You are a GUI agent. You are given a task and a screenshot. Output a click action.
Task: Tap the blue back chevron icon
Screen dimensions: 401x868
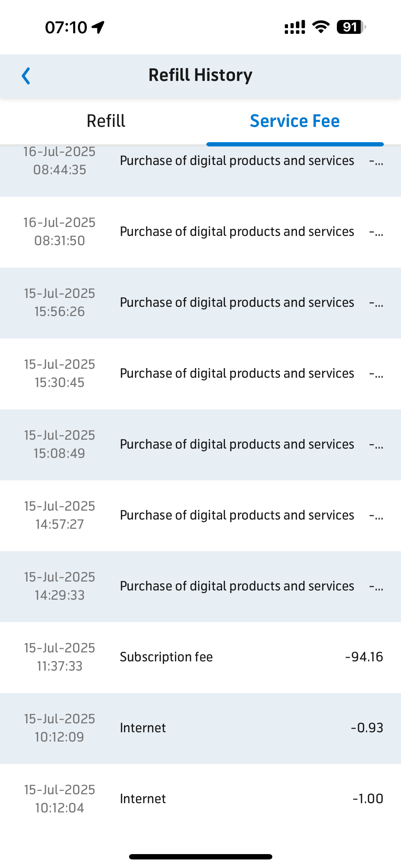26,76
